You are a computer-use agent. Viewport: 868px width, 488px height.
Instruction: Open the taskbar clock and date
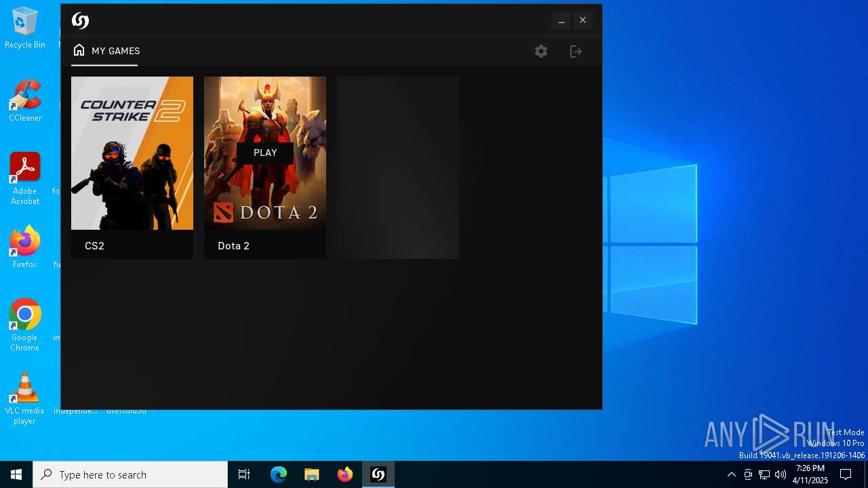pyautogui.click(x=810, y=474)
